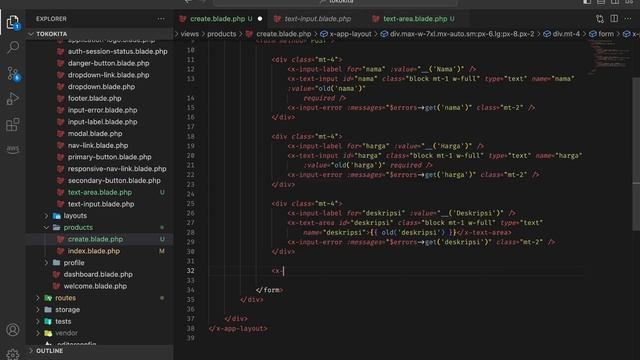Open dropdown-link.blade.php file
The height and width of the screenshot is (360, 640).
[109, 75]
